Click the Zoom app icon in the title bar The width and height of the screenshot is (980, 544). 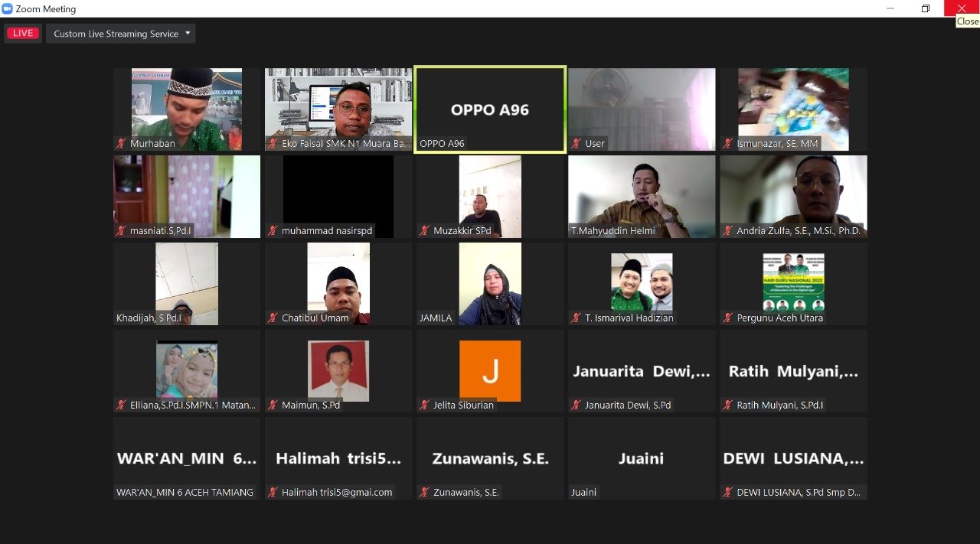coord(7,8)
